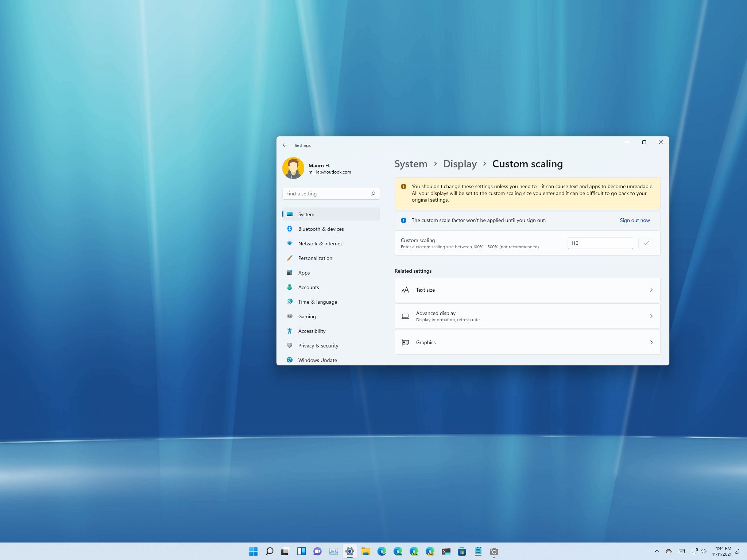Open Windows Update settings icon
Screen dimensions: 747x560
[289, 360]
